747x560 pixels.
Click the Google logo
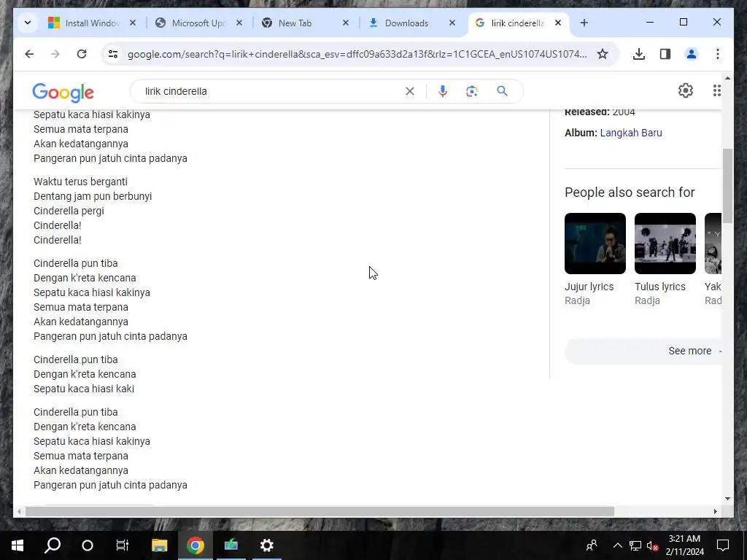pos(63,93)
